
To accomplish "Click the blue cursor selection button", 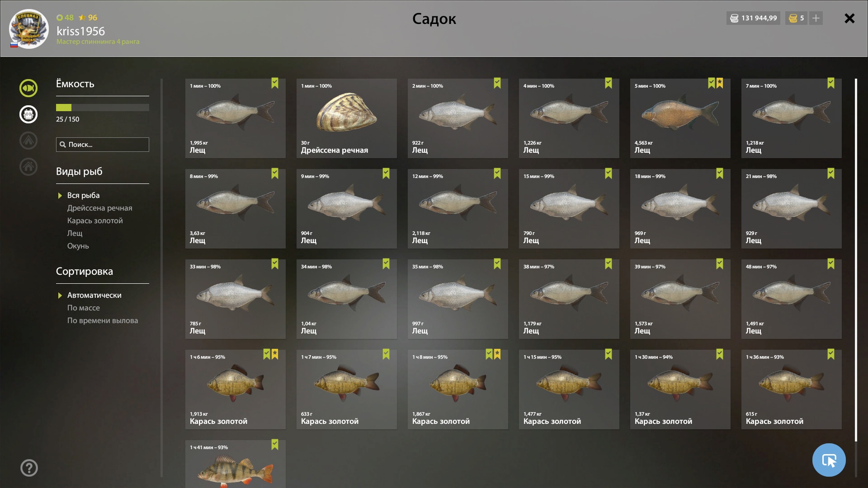I will (829, 460).
